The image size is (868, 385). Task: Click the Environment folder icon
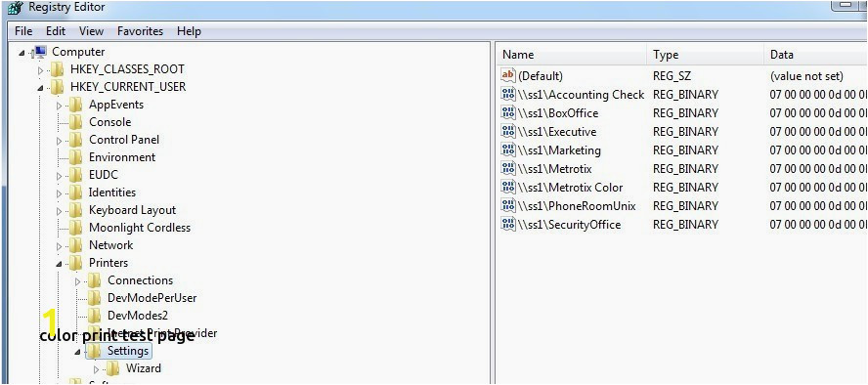click(76, 157)
